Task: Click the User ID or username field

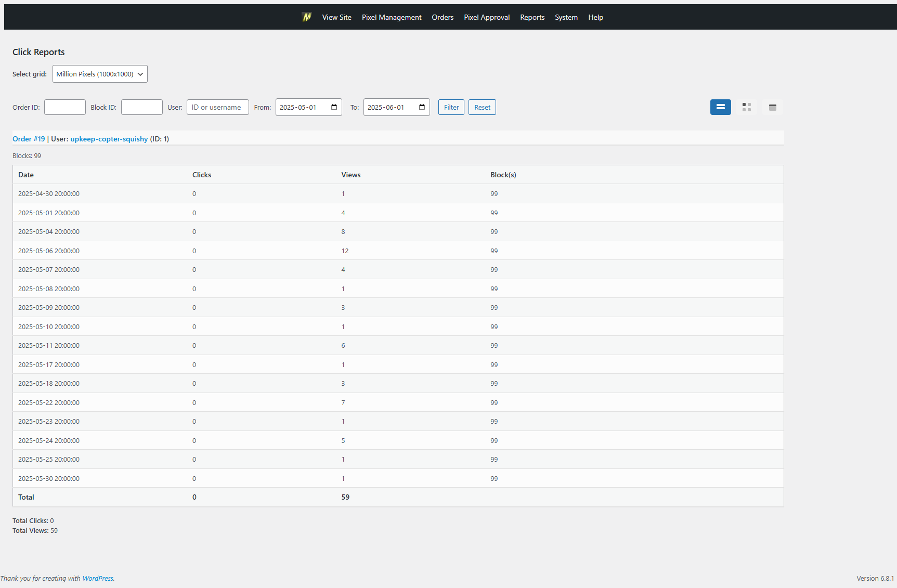Action: click(x=217, y=107)
